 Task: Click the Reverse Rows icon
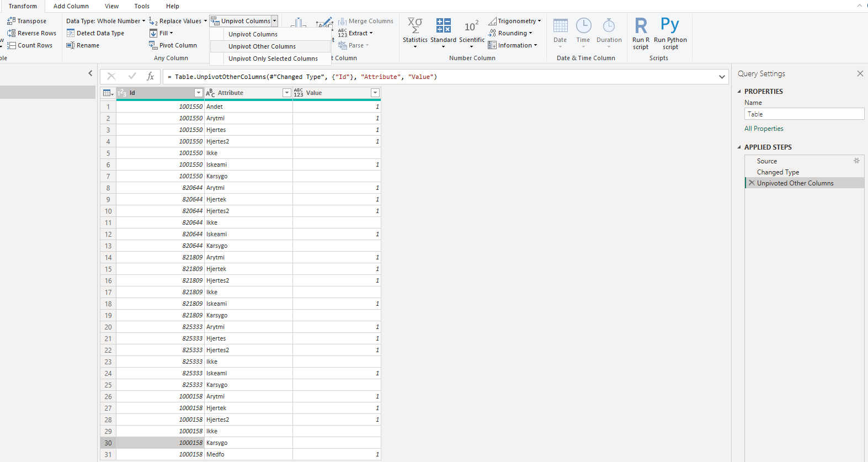[11, 33]
